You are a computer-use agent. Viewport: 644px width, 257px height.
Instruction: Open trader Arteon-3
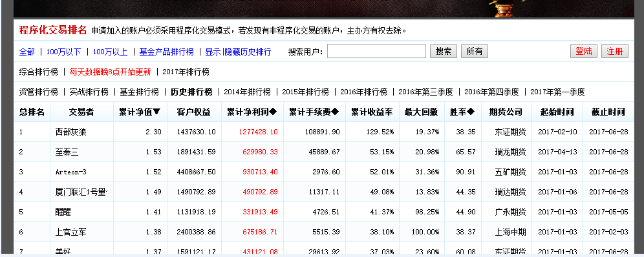[70, 172]
